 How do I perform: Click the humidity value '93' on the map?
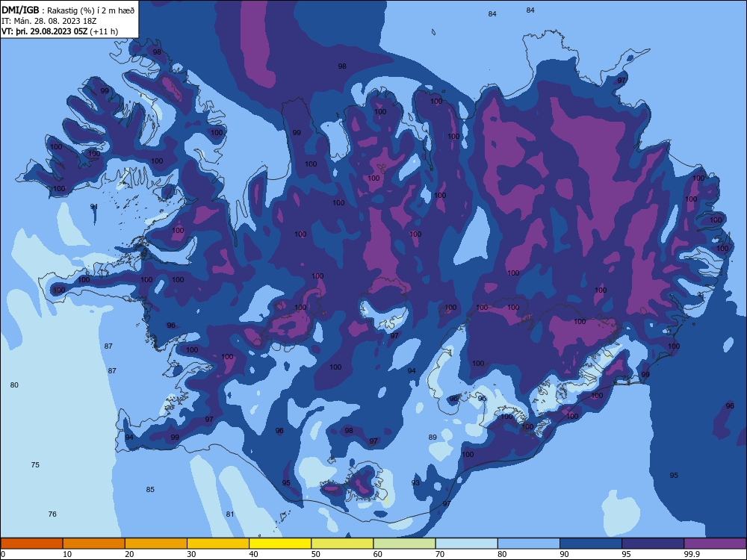415,483
